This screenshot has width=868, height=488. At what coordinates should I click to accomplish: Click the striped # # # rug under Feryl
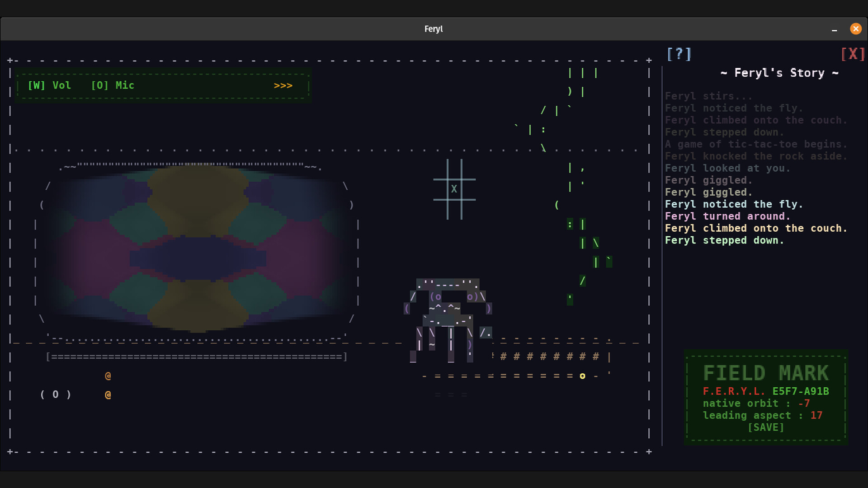click(x=549, y=357)
